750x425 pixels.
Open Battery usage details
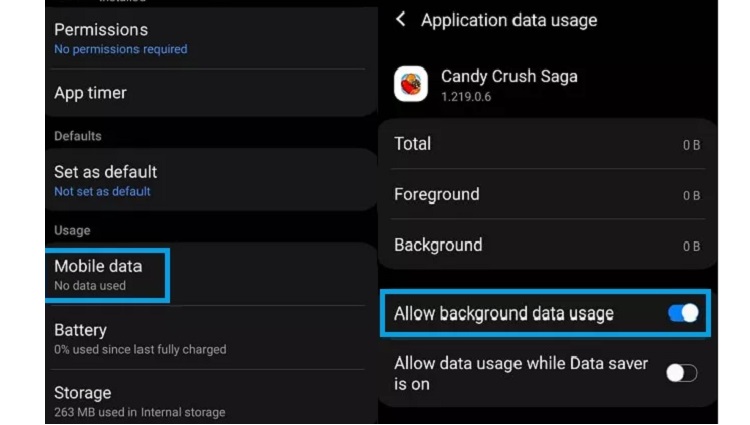[210, 338]
